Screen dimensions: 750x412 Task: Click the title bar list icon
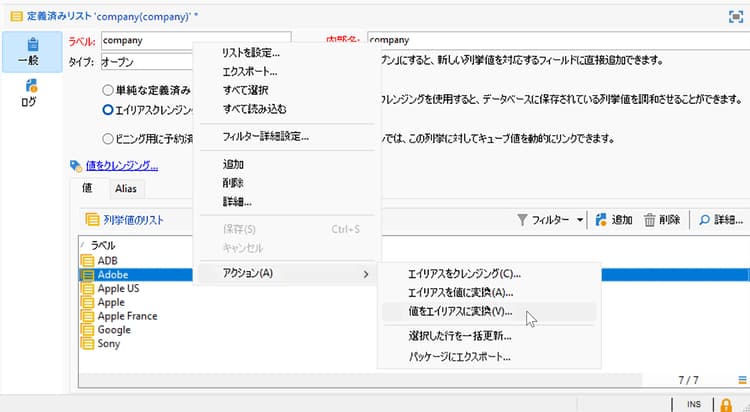[16, 16]
